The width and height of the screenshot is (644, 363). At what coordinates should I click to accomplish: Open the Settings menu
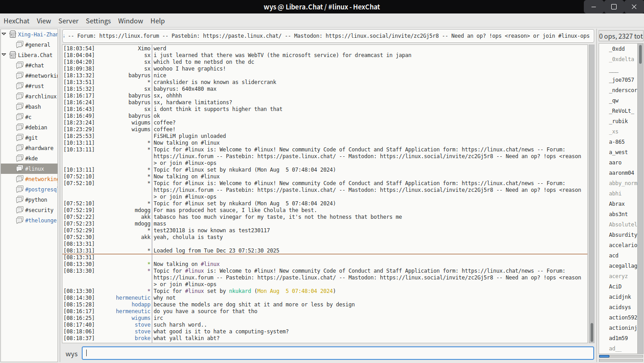click(98, 21)
